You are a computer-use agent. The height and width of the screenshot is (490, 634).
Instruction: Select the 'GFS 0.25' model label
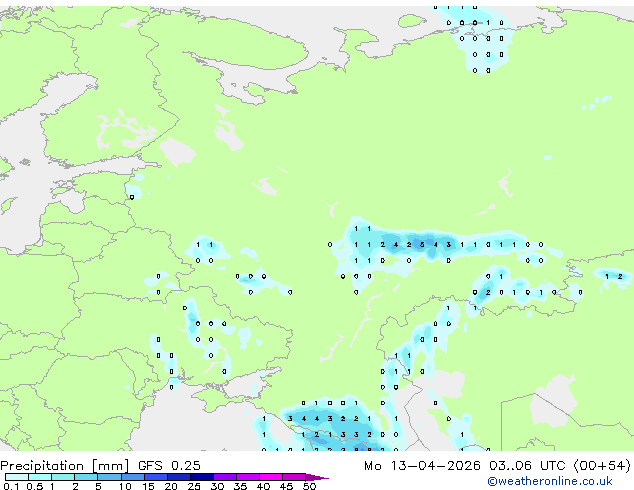(169, 466)
